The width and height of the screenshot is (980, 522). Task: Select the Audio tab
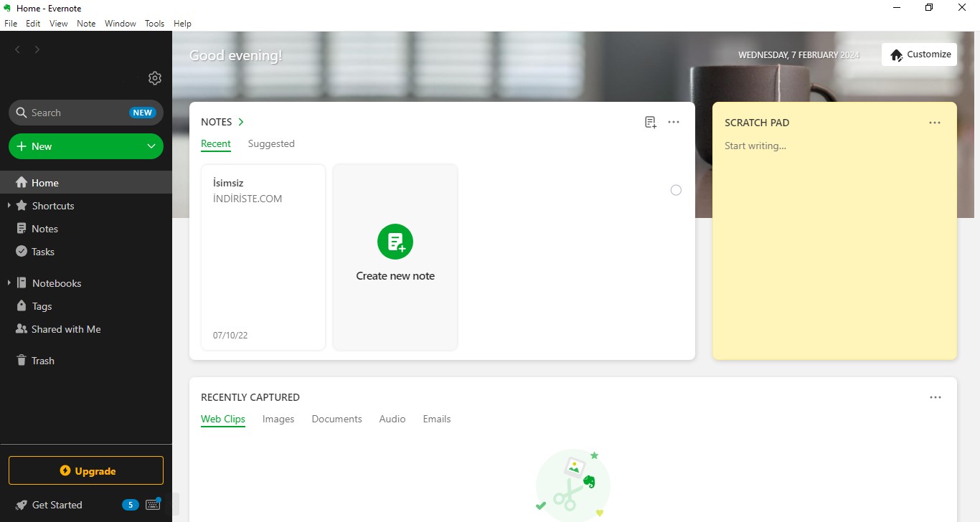pyautogui.click(x=392, y=419)
